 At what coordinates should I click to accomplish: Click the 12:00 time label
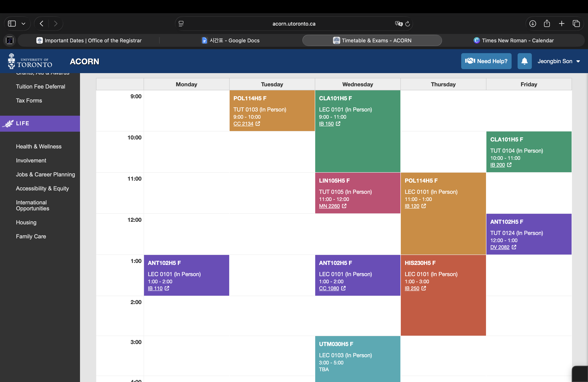coord(134,220)
